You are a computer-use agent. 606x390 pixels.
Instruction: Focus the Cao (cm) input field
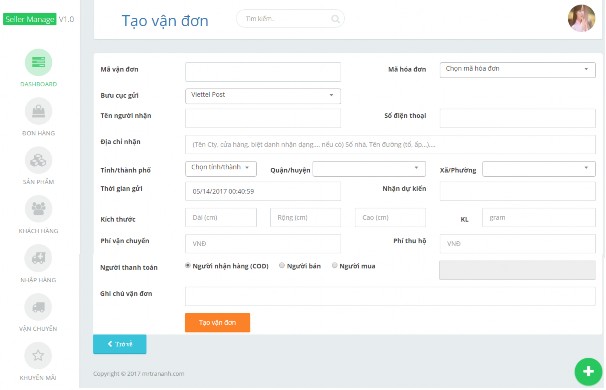pos(390,218)
